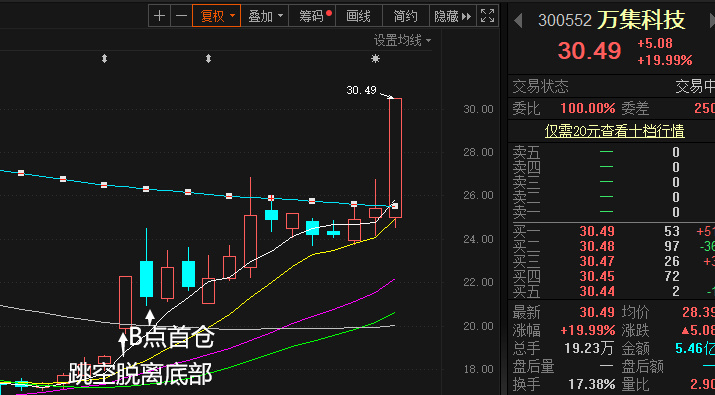Expand 设置均线 moving average settings
Viewport: 715px width, 395px height.
402,41
